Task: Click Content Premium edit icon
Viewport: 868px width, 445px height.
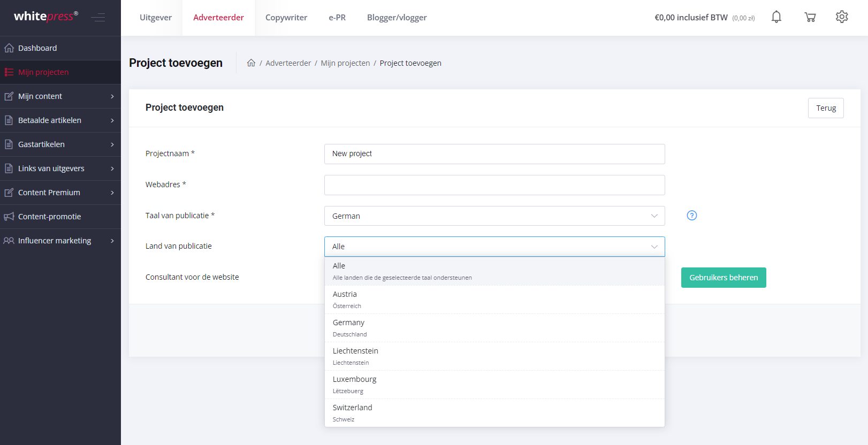Action: pyautogui.click(x=9, y=193)
